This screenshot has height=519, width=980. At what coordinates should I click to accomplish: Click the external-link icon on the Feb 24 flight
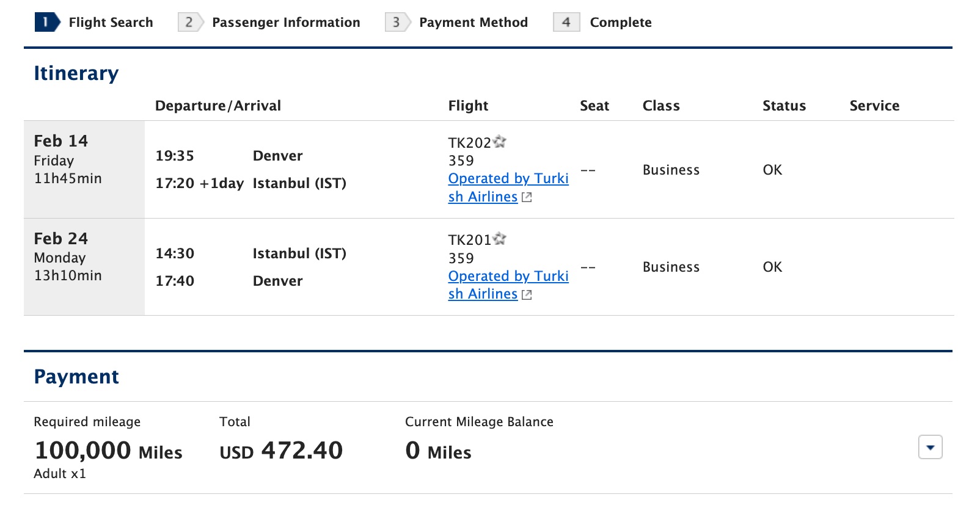(527, 294)
